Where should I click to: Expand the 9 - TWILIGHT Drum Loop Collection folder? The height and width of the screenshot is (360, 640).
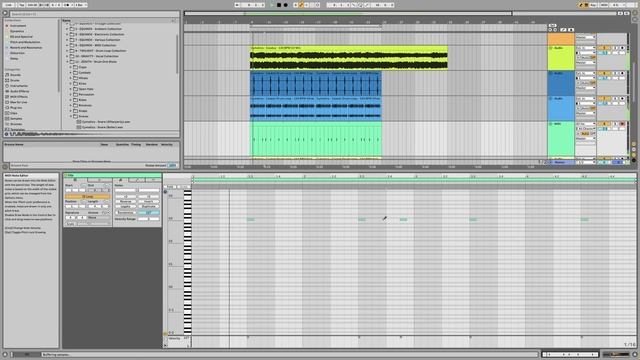point(67,51)
